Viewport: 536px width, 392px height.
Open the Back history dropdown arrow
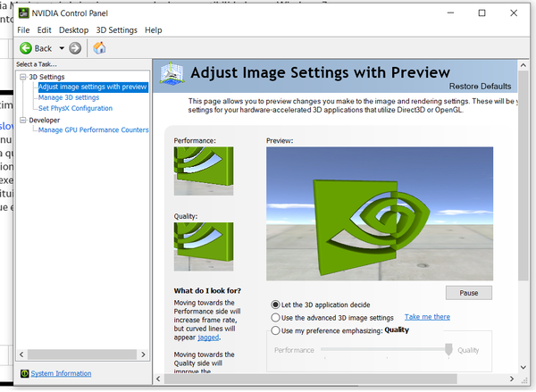(x=62, y=48)
